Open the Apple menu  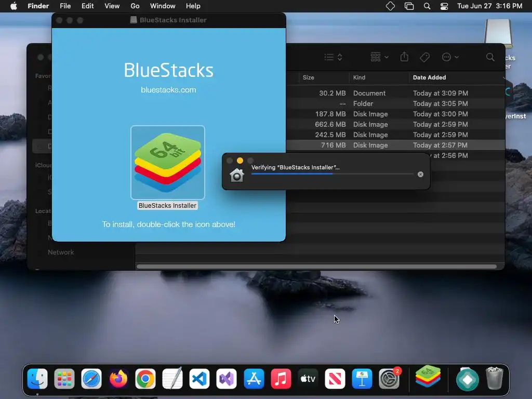click(14, 6)
